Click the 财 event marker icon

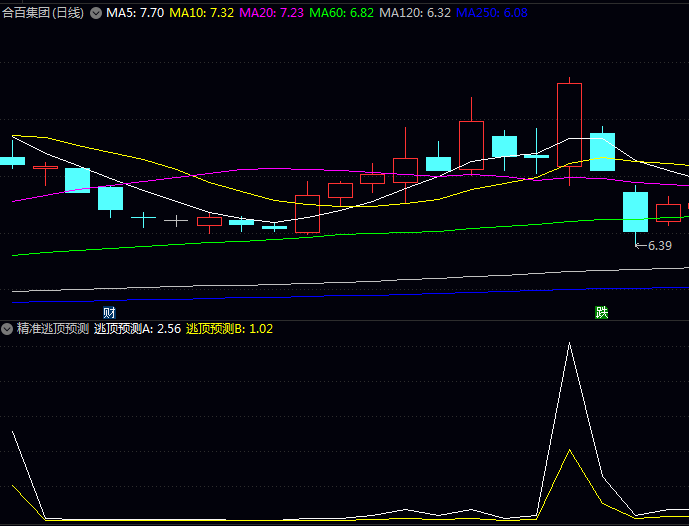coord(109,313)
